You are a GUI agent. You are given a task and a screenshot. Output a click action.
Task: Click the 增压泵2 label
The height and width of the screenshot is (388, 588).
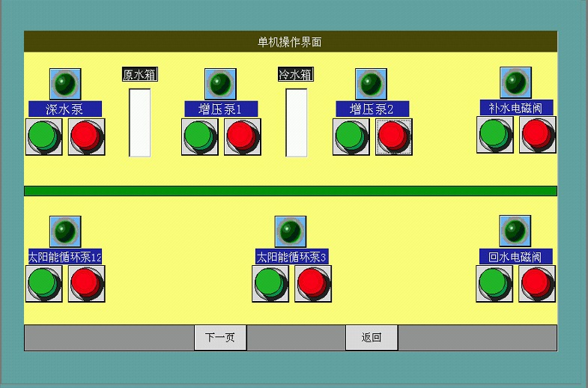[372, 109]
